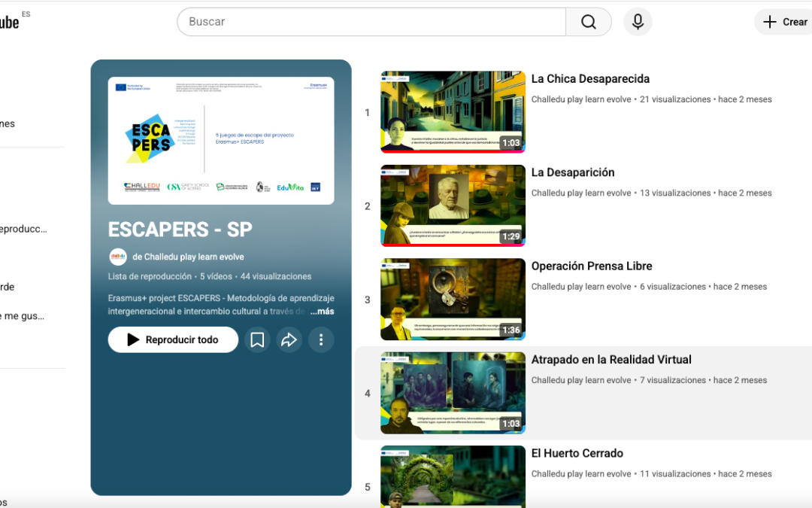This screenshot has width=812, height=508.
Task: Click the voice search microphone icon
Action: click(638, 22)
